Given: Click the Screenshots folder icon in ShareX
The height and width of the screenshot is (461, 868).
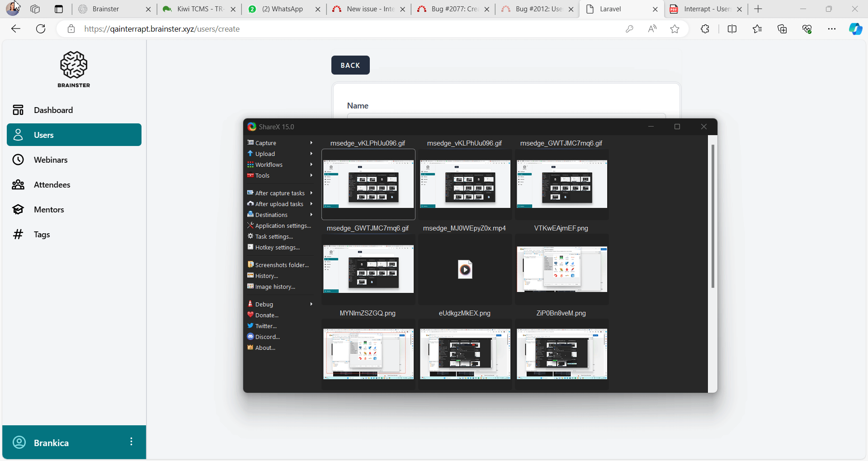Looking at the screenshot, I should (x=250, y=264).
